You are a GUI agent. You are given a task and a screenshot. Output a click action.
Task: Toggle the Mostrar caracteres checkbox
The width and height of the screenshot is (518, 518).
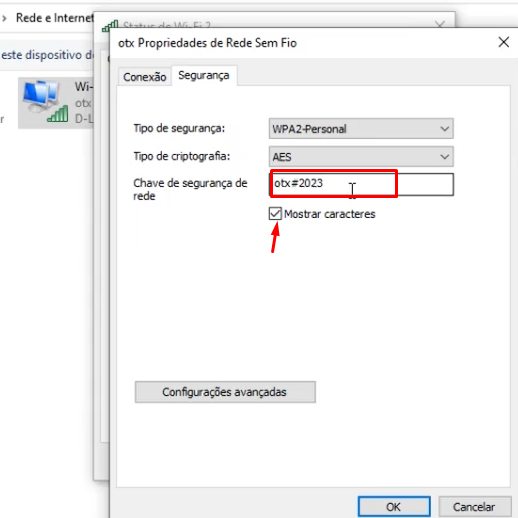pos(275,214)
